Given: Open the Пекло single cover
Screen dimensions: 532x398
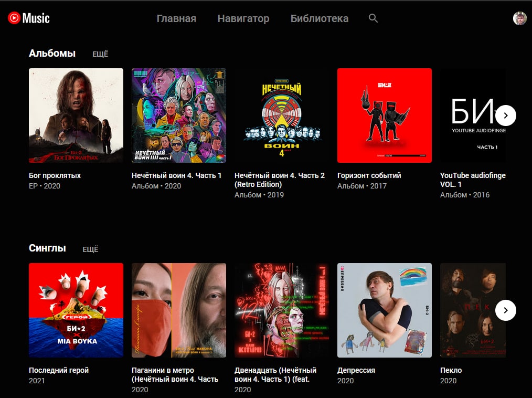Looking at the screenshot, I should pos(473,310).
